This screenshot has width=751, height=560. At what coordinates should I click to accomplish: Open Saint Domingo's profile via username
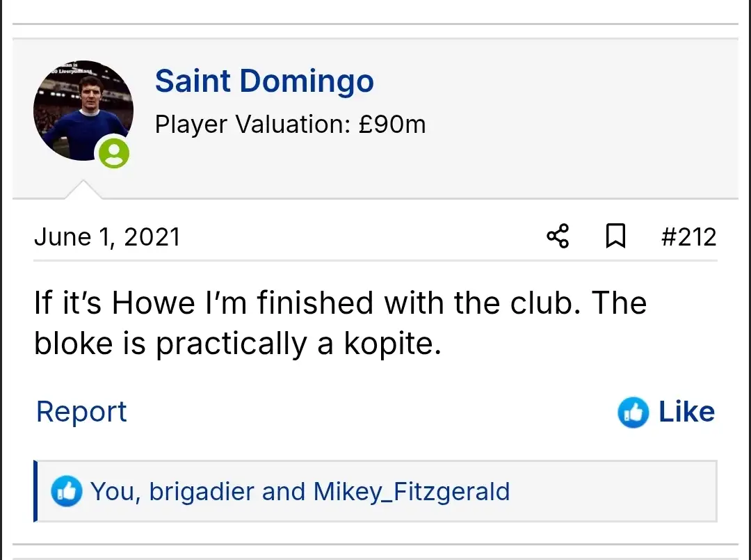click(264, 81)
